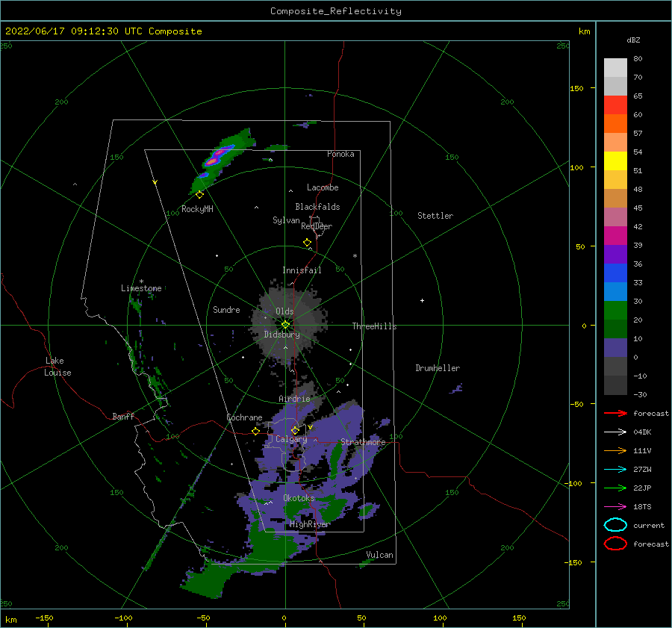Select the magenta 42 dBZ color swatch
672x628 pixels.
[x=615, y=235]
